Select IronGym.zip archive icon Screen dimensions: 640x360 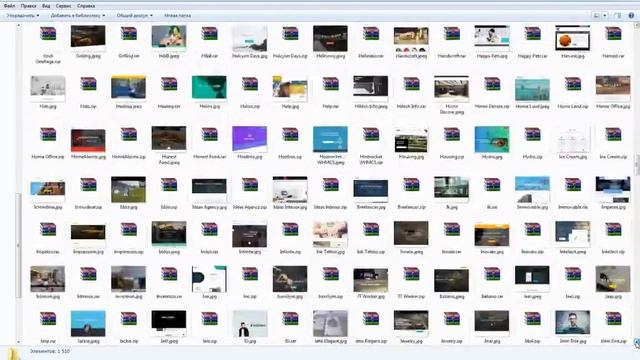coord(331,275)
